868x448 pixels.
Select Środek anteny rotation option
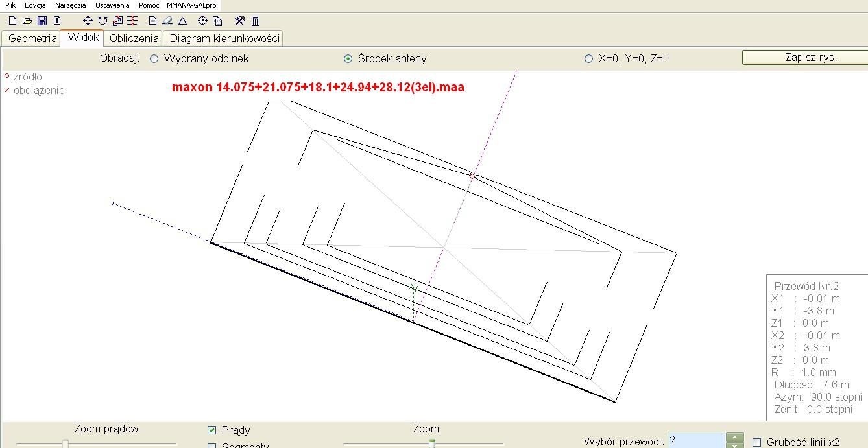(x=385, y=58)
